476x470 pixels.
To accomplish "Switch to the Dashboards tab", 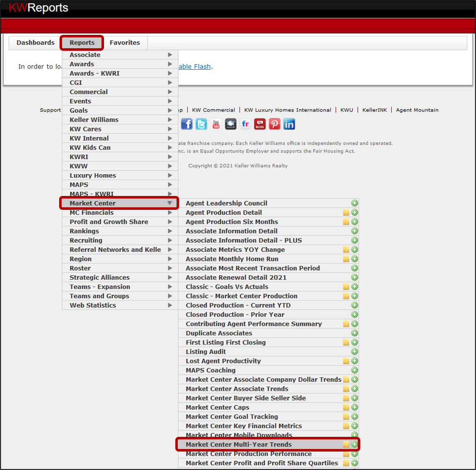I will tap(36, 42).
